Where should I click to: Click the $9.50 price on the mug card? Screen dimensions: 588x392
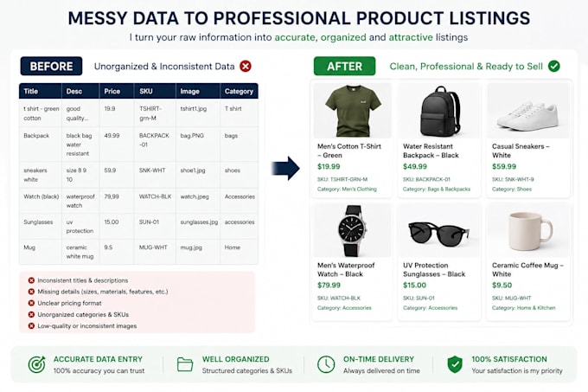pyautogui.click(x=502, y=286)
